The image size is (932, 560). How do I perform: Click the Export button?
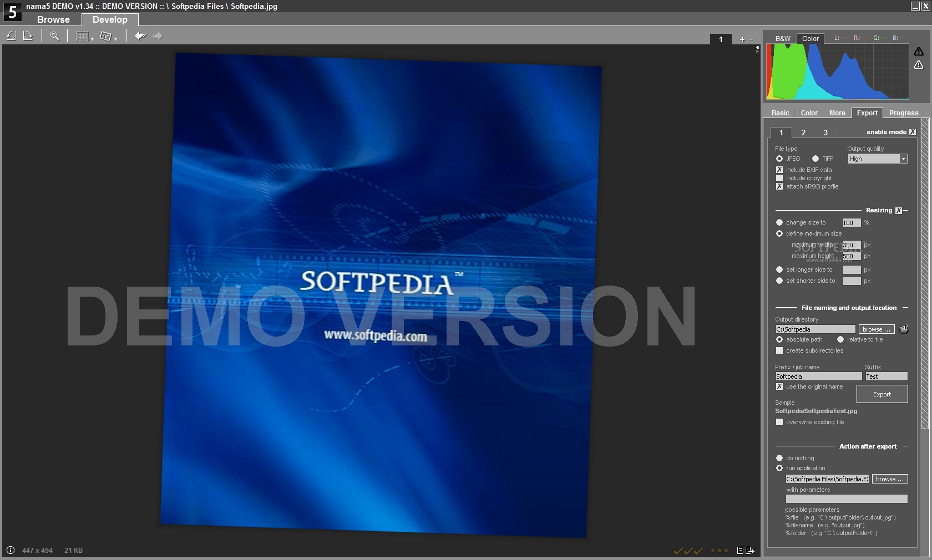click(x=882, y=394)
